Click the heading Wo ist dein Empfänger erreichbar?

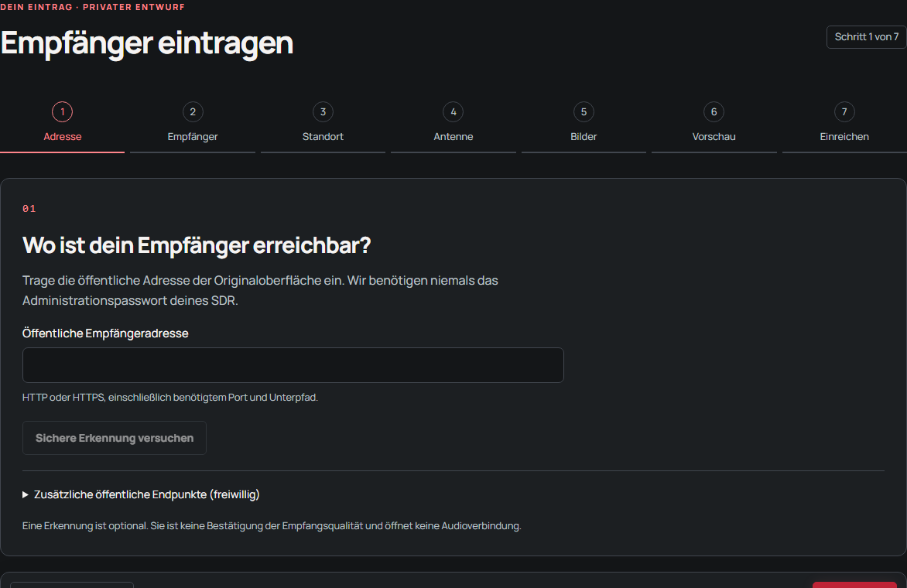[x=197, y=245]
